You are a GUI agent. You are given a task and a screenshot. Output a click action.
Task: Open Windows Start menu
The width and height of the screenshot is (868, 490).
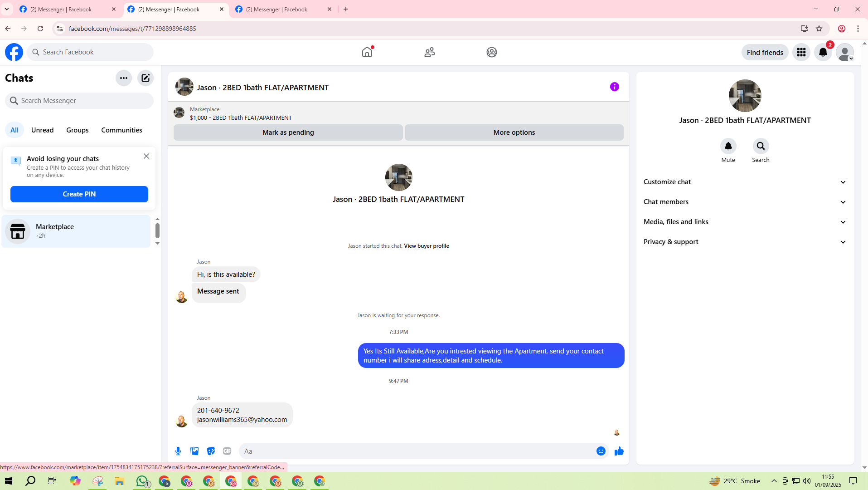coord(9,481)
